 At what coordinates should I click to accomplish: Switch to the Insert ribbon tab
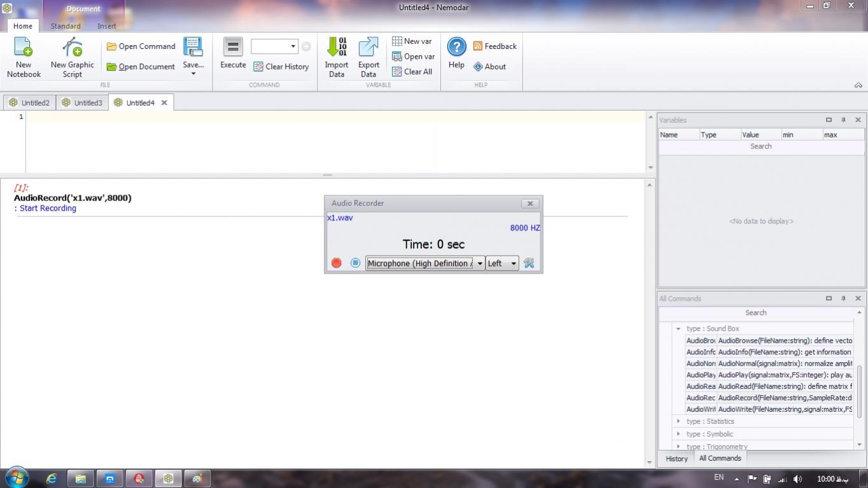pos(106,26)
